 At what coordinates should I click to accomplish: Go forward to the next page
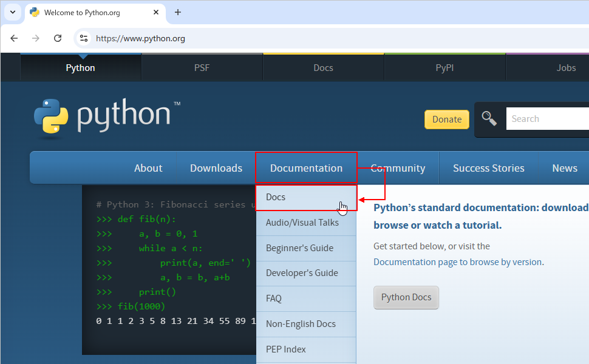(x=36, y=38)
